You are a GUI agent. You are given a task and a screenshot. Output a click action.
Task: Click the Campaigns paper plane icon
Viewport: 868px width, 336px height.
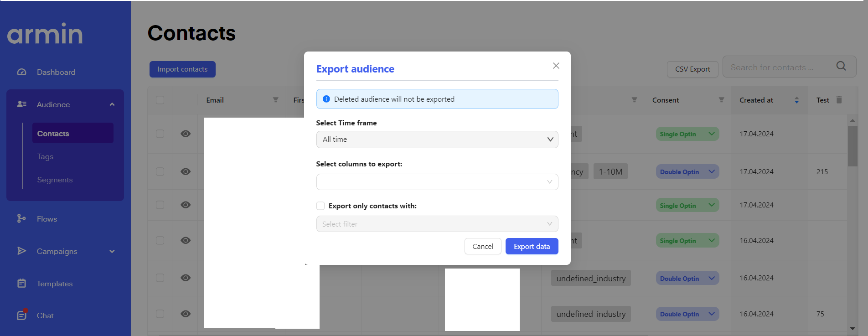[x=21, y=251]
